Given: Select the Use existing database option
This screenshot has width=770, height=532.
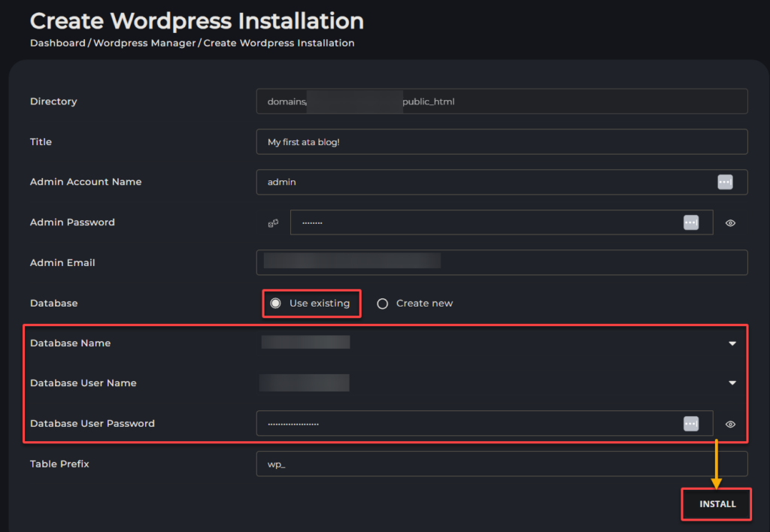Looking at the screenshot, I should (x=276, y=304).
